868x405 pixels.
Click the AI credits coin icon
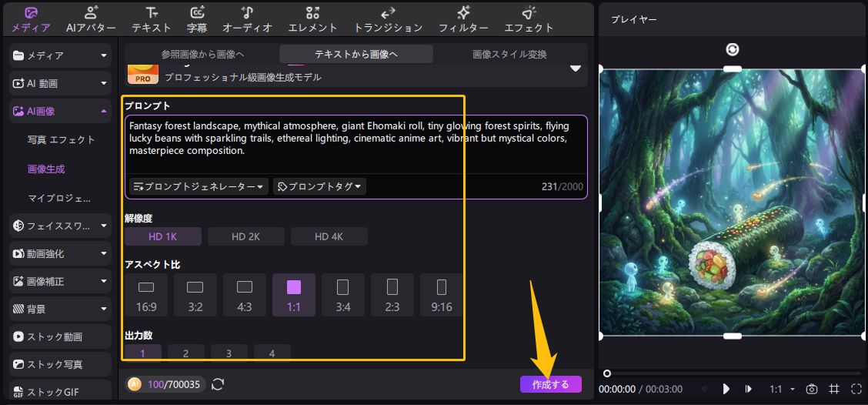[x=134, y=384]
